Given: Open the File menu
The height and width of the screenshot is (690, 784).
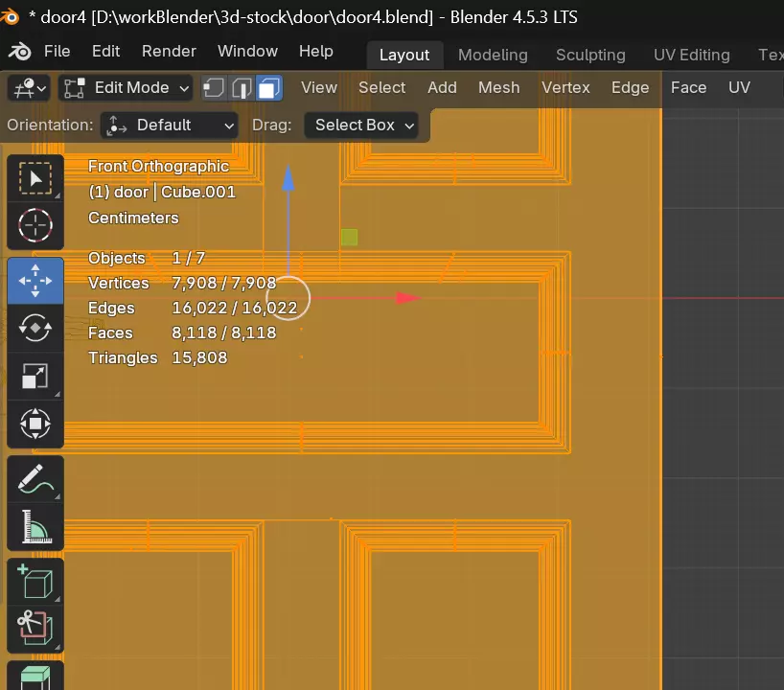Looking at the screenshot, I should [57, 52].
